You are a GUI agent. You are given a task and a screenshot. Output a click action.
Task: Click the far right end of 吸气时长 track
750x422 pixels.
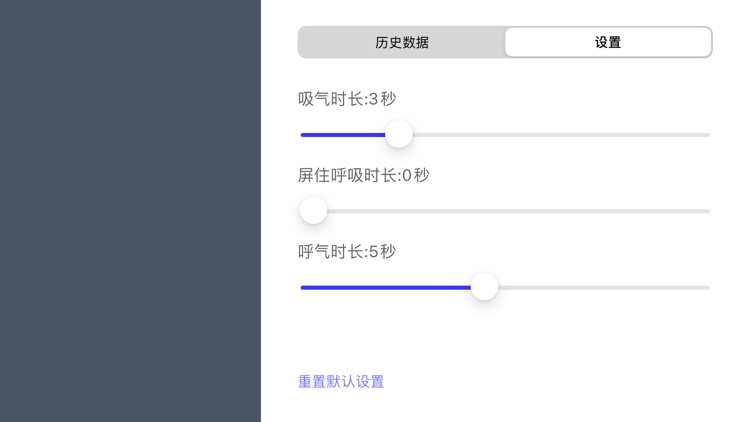click(706, 134)
